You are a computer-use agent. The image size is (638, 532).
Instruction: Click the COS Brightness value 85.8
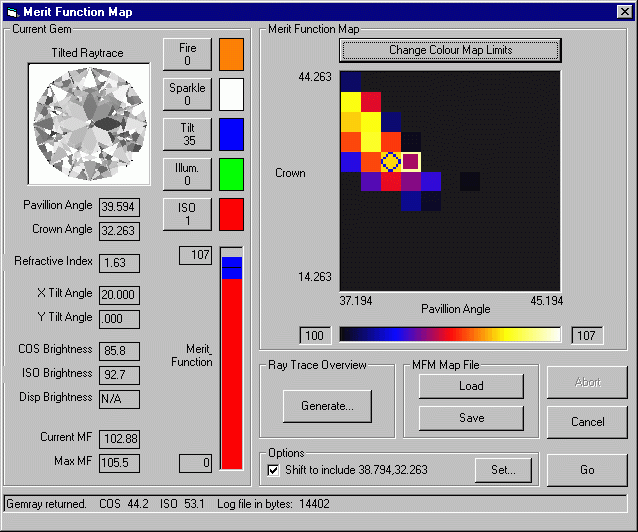pyautogui.click(x=119, y=351)
